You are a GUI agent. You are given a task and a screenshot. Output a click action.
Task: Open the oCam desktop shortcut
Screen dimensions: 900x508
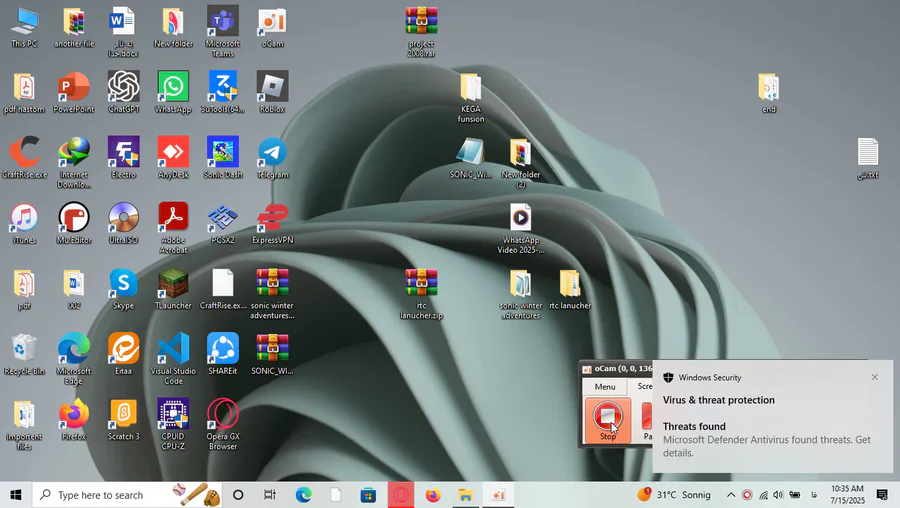pos(272,27)
